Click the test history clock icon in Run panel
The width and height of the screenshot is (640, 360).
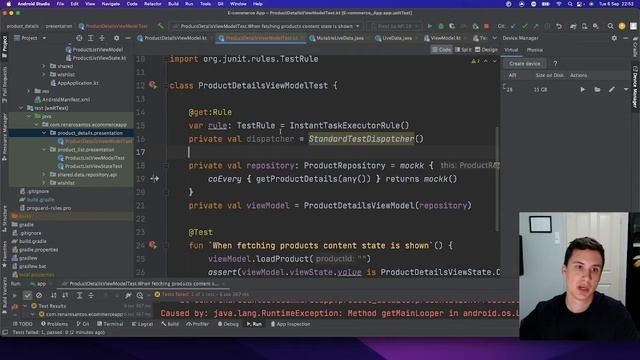(x=140, y=295)
